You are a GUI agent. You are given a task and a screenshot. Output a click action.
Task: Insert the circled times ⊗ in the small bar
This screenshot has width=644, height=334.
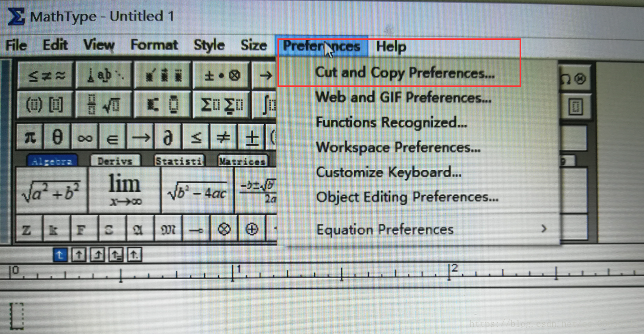point(224,229)
